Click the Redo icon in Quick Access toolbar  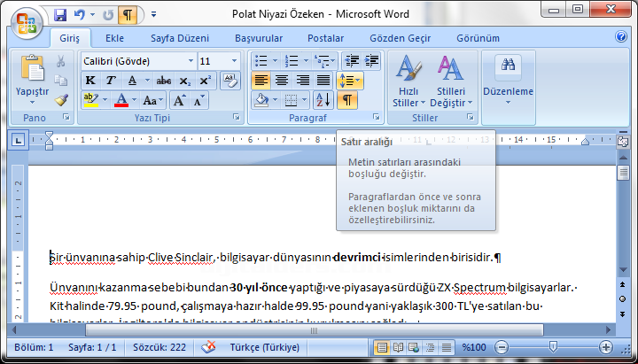(x=108, y=15)
